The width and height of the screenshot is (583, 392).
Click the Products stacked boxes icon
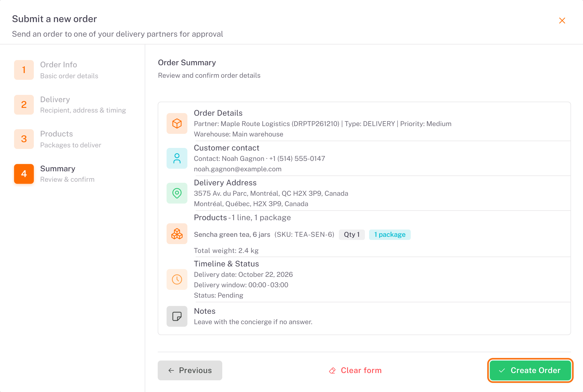click(177, 234)
